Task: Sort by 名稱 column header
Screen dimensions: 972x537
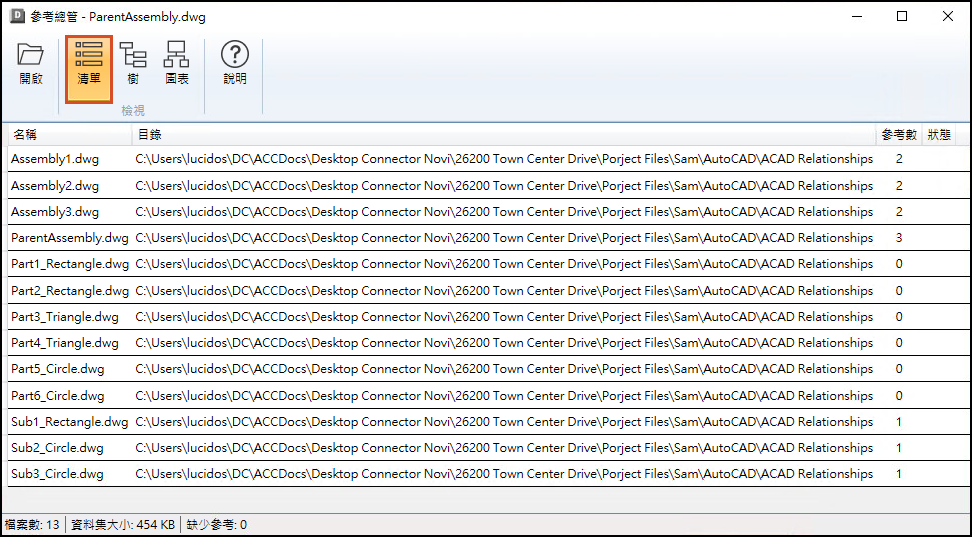Action: click(x=69, y=135)
